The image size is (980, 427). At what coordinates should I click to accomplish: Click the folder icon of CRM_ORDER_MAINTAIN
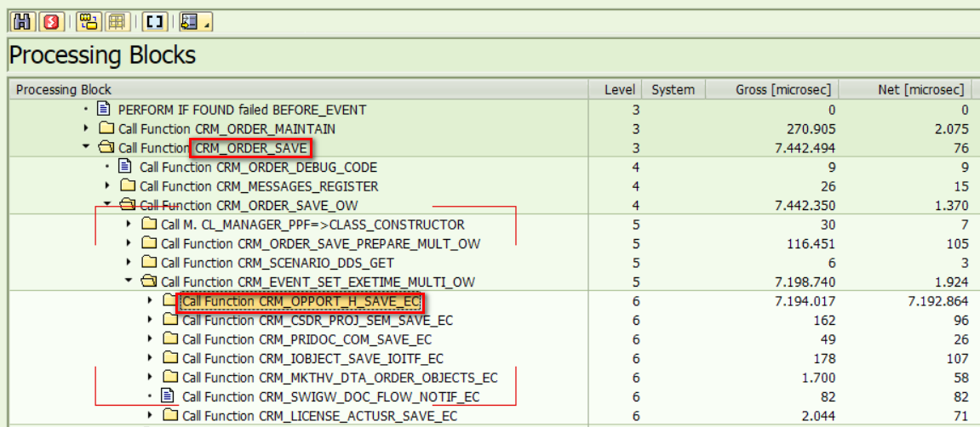[x=107, y=128]
